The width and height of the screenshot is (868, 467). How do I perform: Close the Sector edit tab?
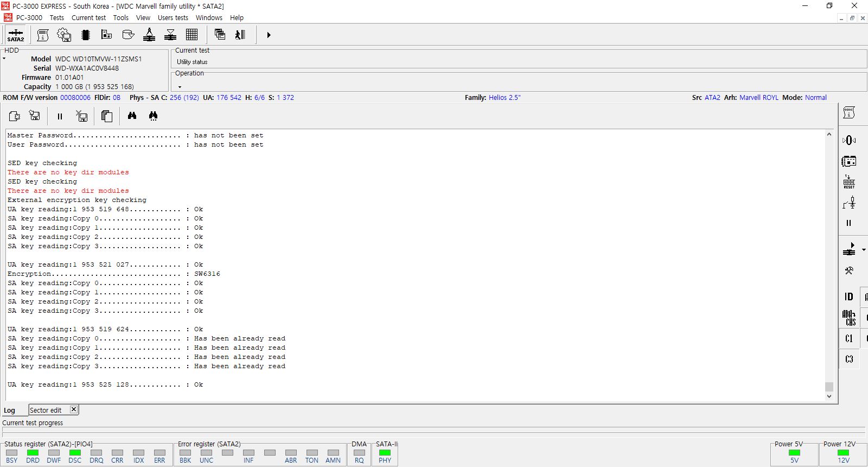(74, 409)
